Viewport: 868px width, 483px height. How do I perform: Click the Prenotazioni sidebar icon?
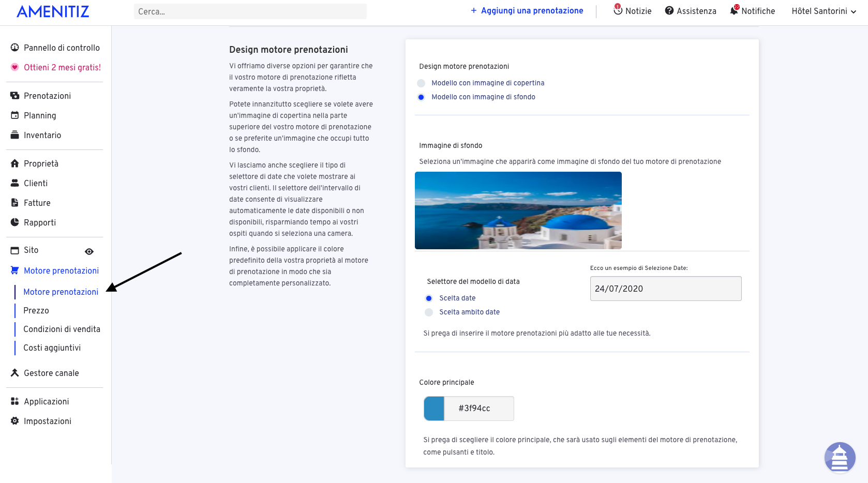click(x=15, y=96)
